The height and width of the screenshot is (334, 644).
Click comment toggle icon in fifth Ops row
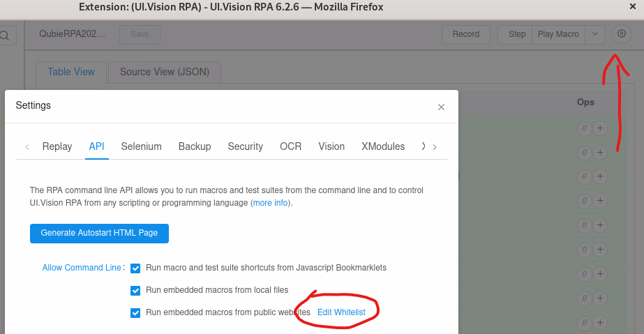pos(585,225)
